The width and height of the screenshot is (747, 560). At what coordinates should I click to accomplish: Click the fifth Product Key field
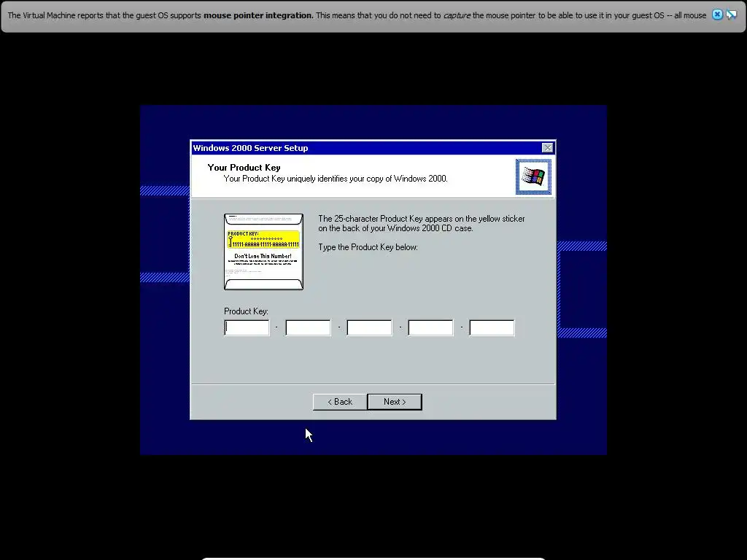[492, 327]
